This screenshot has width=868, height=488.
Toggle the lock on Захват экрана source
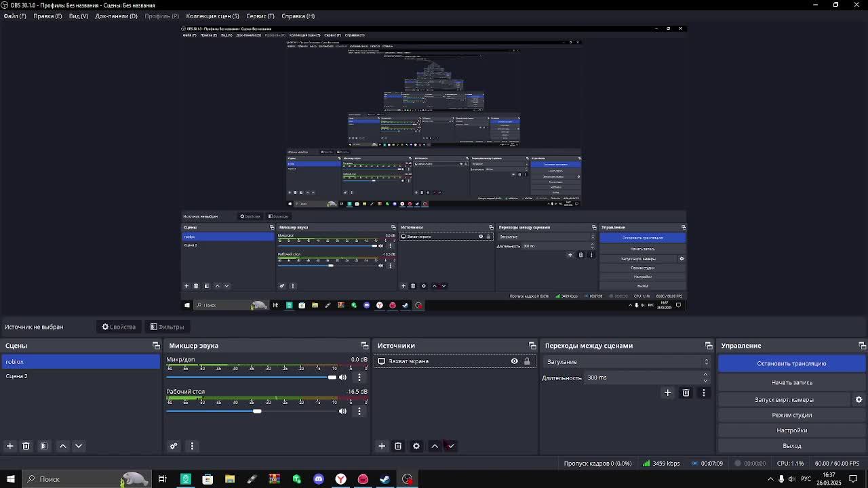527,361
